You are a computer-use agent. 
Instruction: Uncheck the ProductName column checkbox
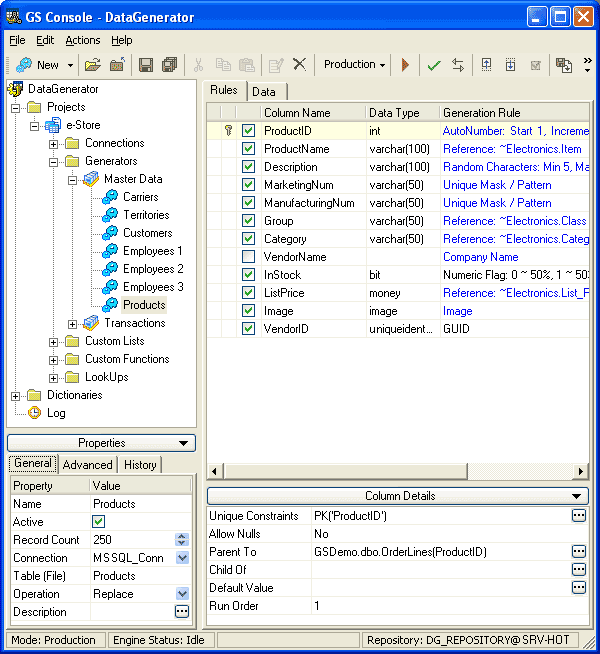248,149
